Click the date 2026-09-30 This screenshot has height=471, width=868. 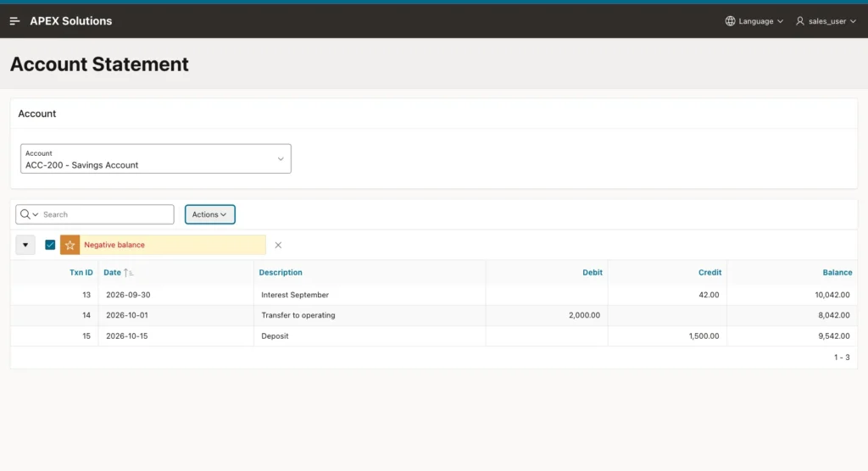[128, 295]
